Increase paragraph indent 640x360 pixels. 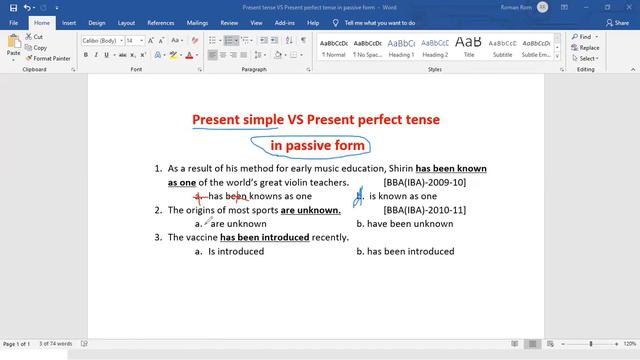(274, 40)
